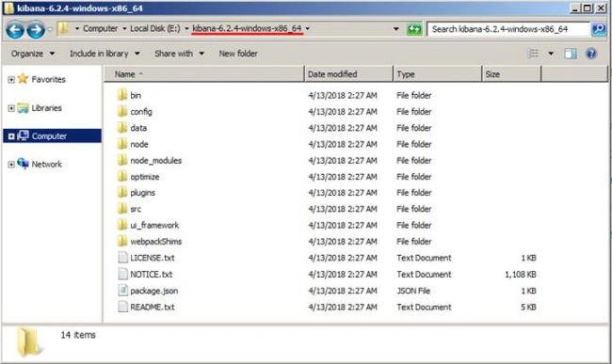This screenshot has height=364, width=612.
Task: Open the recent pages dropdown beside Forward
Action: (x=50, y=29)
